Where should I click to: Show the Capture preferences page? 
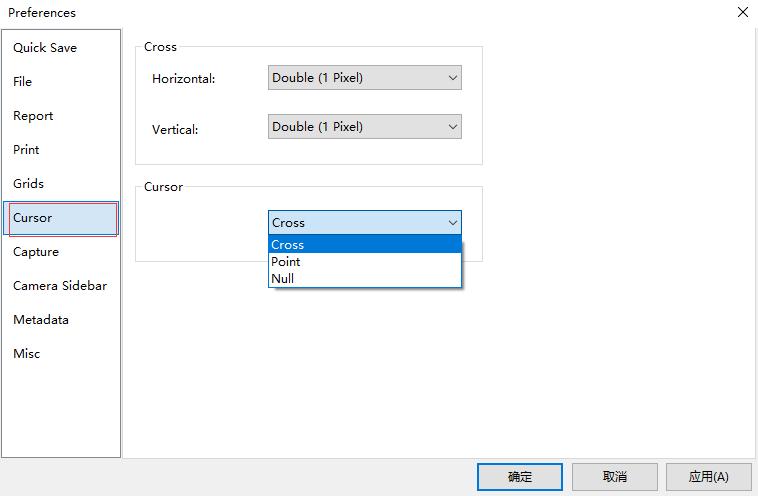point(36,252)
